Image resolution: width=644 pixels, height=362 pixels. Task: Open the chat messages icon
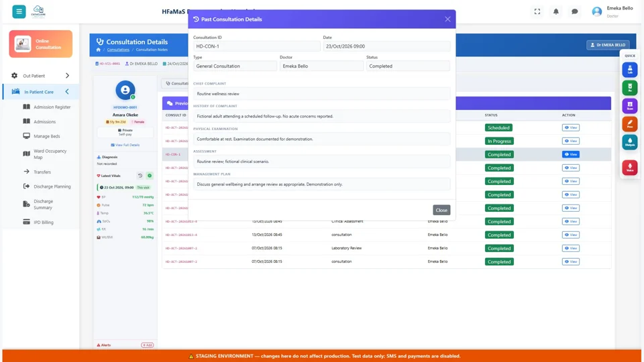coord(575,11)
